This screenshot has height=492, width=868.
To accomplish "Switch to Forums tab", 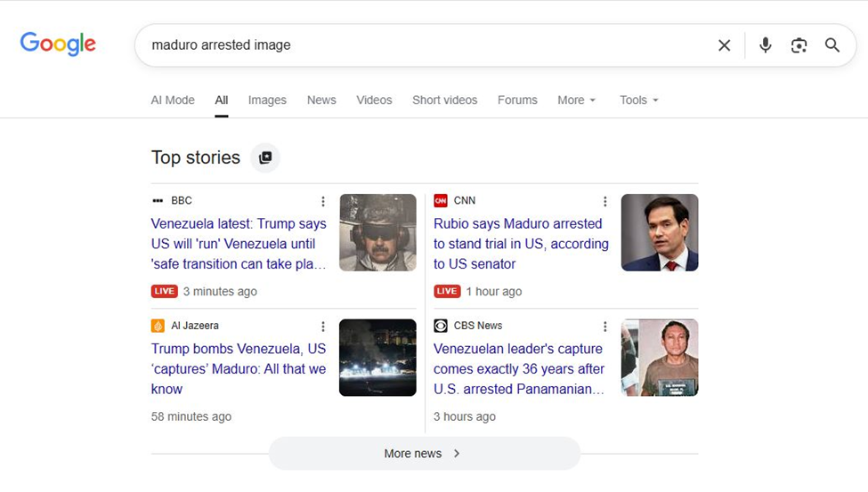I will pyautogui.click(x=517, y=101).
